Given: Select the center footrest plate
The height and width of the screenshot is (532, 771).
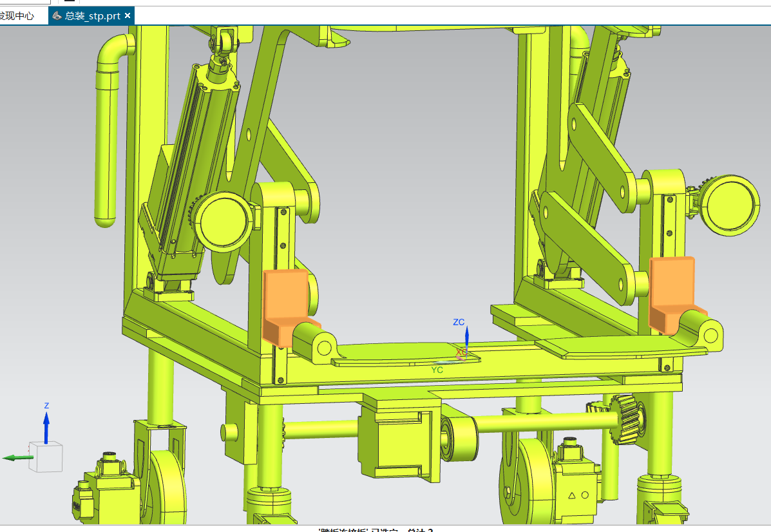Looking at the screenshot, I should pyautogui.click(x=406, y=354).
